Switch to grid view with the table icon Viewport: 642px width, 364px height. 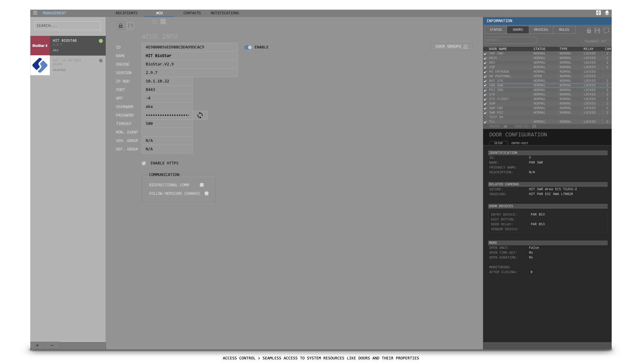click(x=163, y=21)
